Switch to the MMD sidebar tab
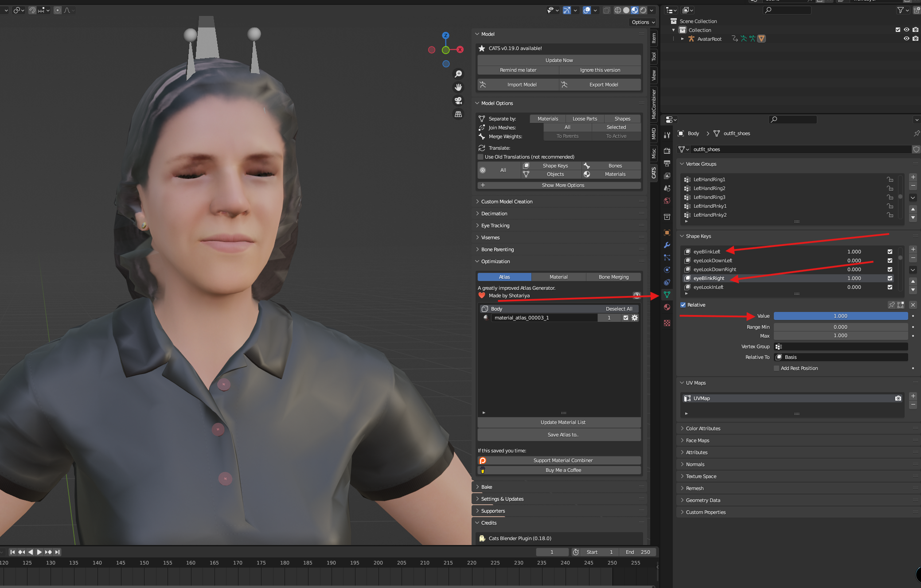Image resolution: width=921 pixels, height=588 pixels. 654,133
